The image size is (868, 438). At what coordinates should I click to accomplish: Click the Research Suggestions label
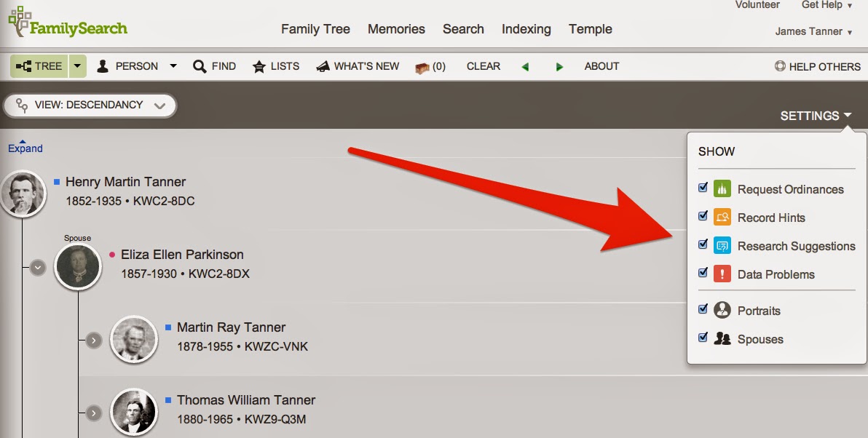tap(797, 246)
